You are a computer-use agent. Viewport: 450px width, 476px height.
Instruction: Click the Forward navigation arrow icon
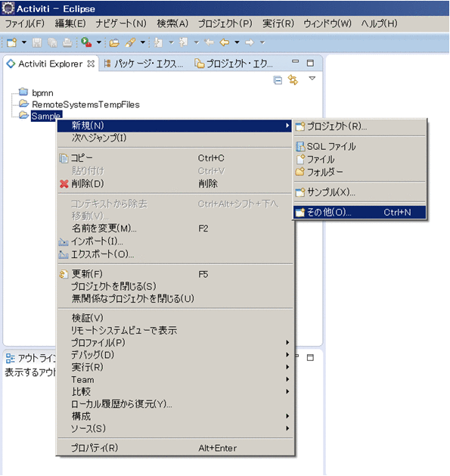click(250, 42)
